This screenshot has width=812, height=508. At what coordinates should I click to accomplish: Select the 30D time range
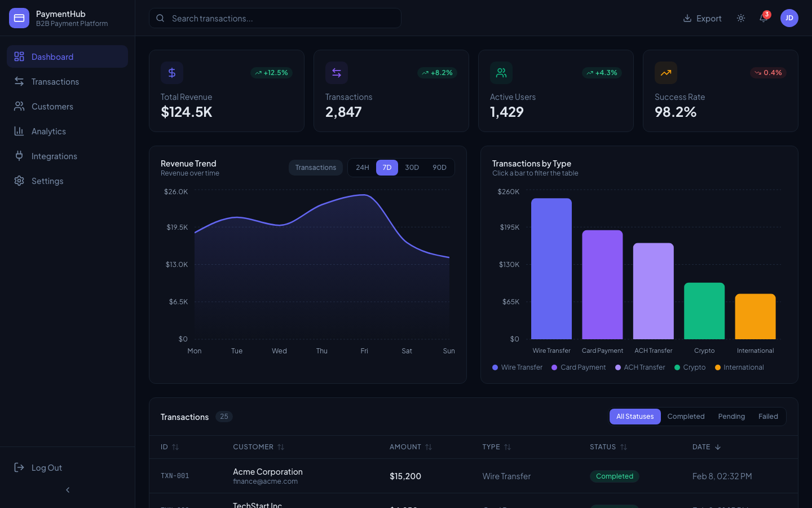412,168
